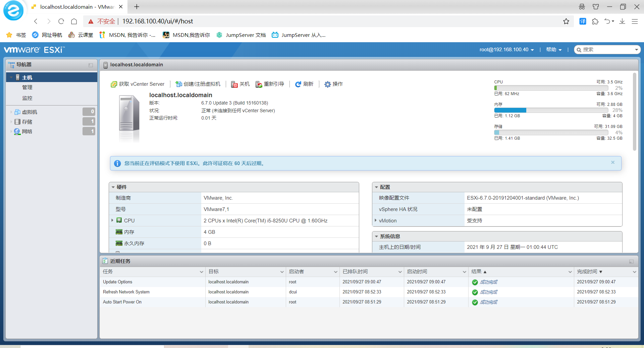The height and width of the screenshot is (348, 644).
Task: Expand the 网络 tree node arrow
Action: [11, 131]
